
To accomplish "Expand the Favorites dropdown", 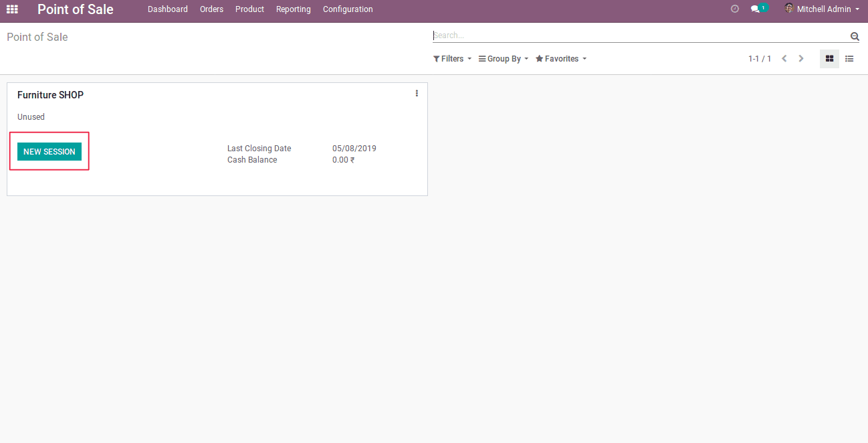I will 561,59.
